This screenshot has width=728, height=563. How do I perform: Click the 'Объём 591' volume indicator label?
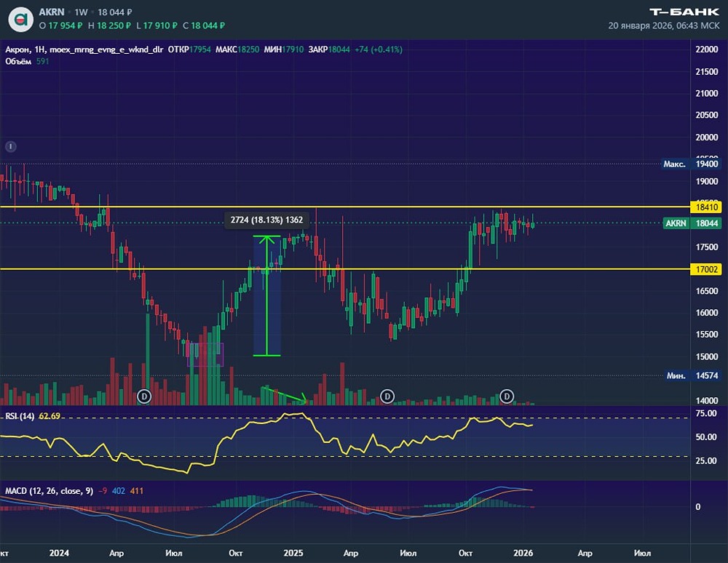point(27,61)
